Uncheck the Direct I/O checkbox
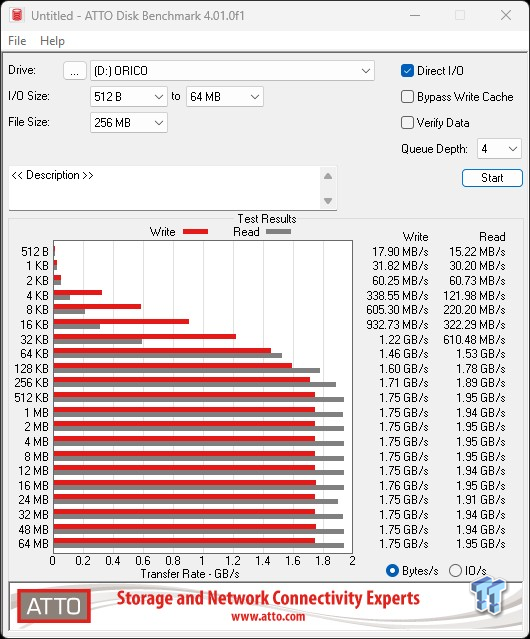 tap(407, 71)
